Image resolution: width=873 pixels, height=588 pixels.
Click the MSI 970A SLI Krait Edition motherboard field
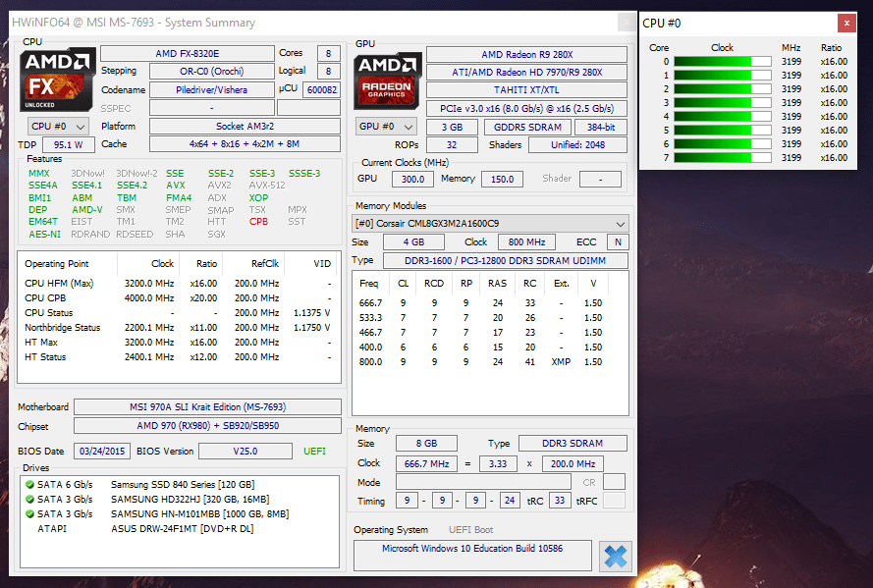tap(207, 407)
